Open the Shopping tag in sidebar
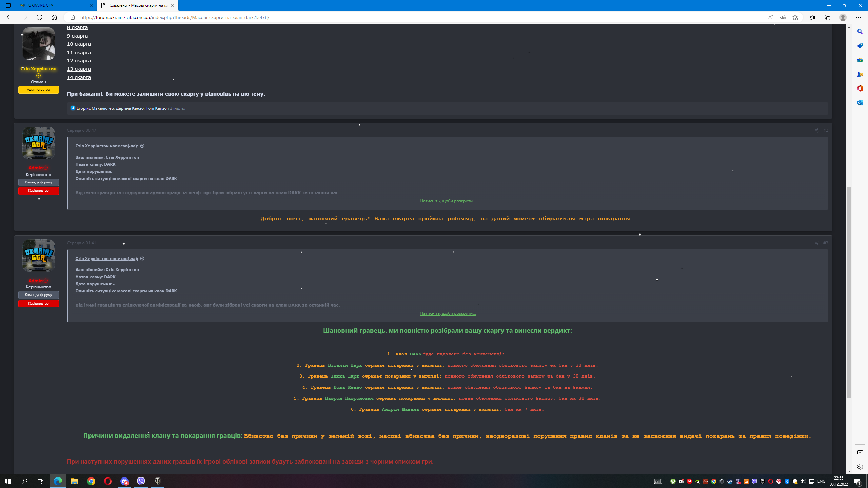Screen dimensions: 868x488 860,46
